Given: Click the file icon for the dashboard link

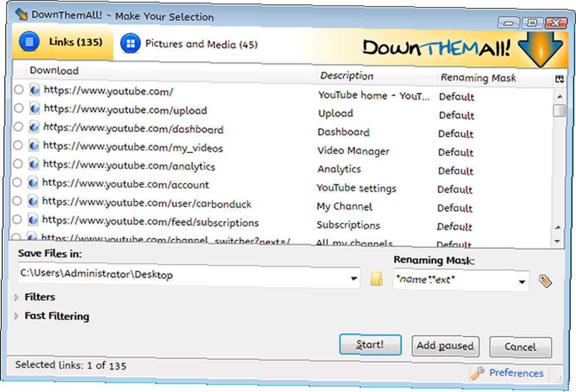Looking at the screenshot, I should pos(34,127).
